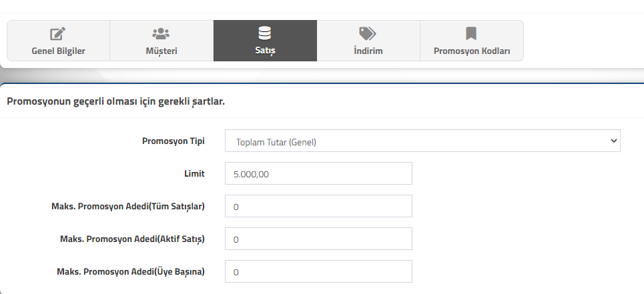Click the Tüm Satışlar max promotion count field
Viewport: 644px width, 294px height.
(318, 206)
